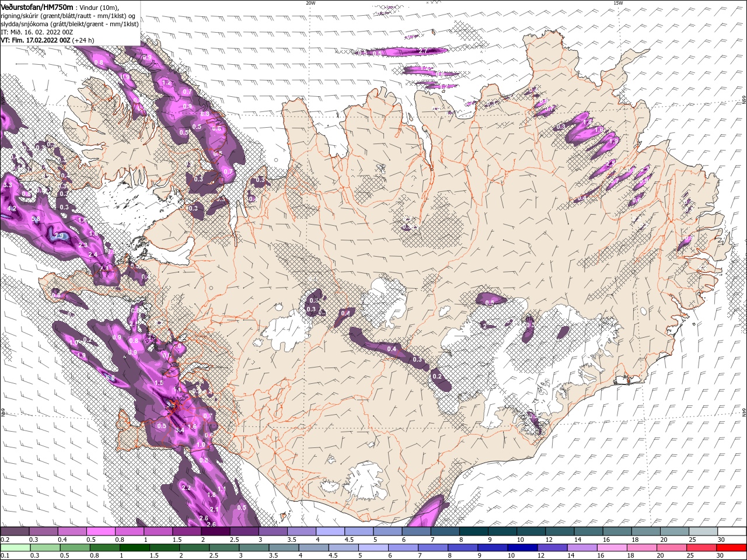Click the Veðurstofan/HM750m title text
Image resolution: width=747 pixels, height=560 pixels.
pyautogui.click(x=37, y=6)
